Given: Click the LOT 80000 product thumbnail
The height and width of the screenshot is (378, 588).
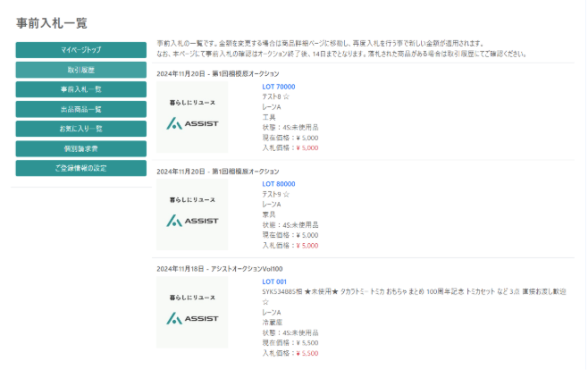Looking at the screenshot, I should click(x=192, y=214).
